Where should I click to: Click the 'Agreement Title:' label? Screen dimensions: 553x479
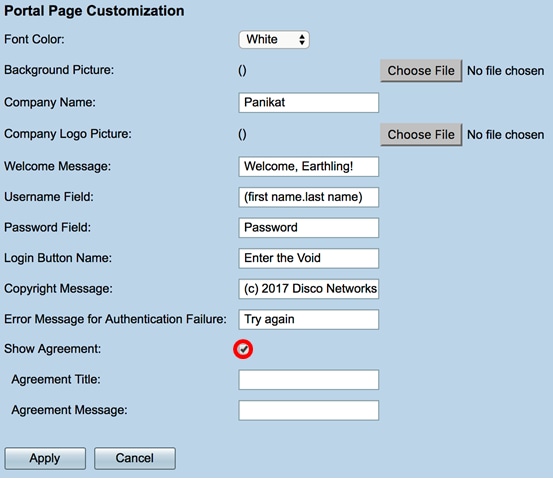coord(56,380)
